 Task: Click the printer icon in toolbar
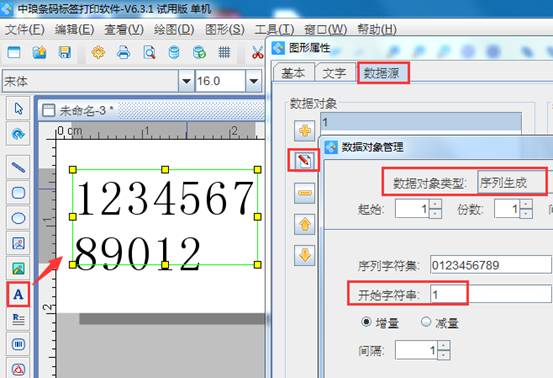pos(123,53)
